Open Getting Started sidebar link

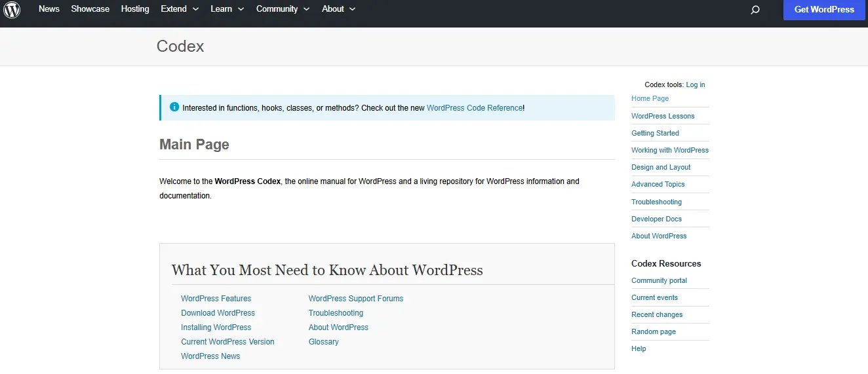(655, 133)
